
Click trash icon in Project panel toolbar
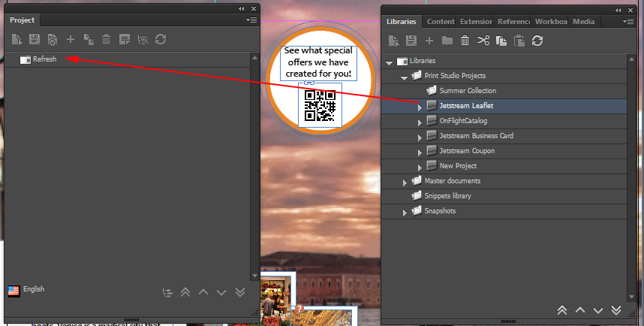[x=107, y=40]
